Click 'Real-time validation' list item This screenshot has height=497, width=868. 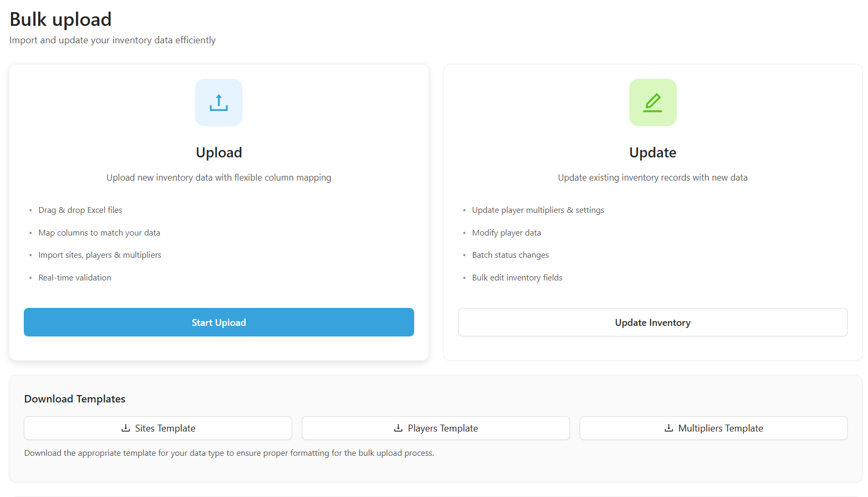click(75, 278)
